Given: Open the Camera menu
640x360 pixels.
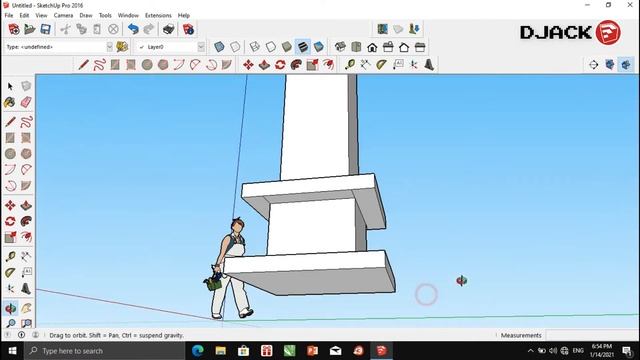Looking at the screenshot, I should [x=63, y=15].
